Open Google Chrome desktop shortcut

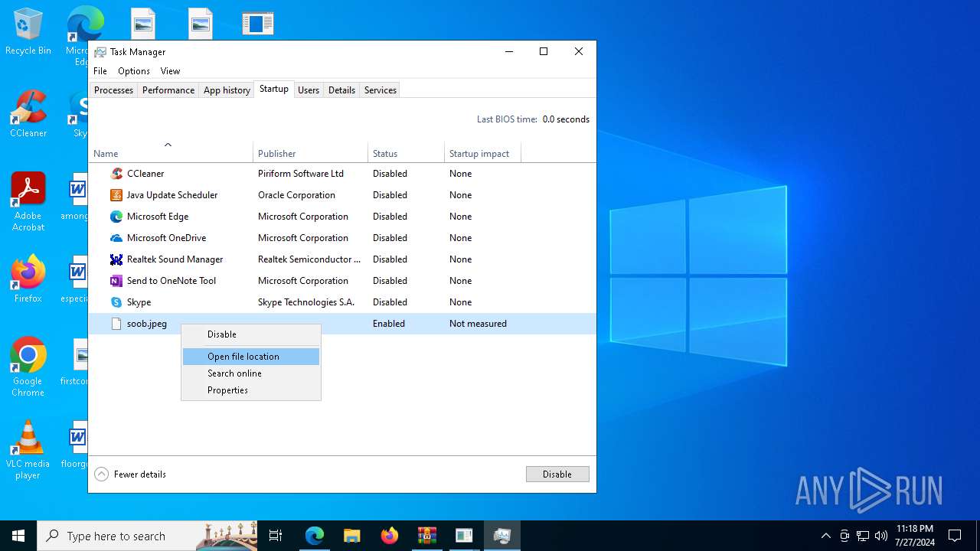(28, 367)
